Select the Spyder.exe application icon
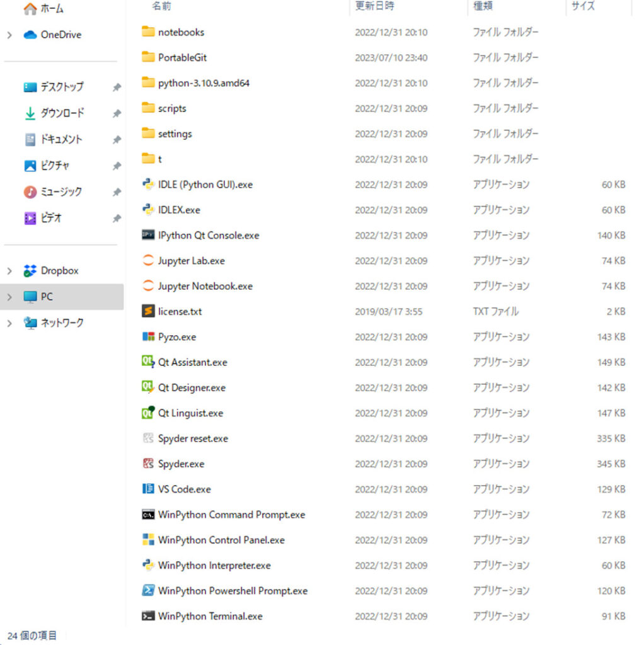Screen dimensions: 644x645 pyautogui.click(x=148, y=464)
